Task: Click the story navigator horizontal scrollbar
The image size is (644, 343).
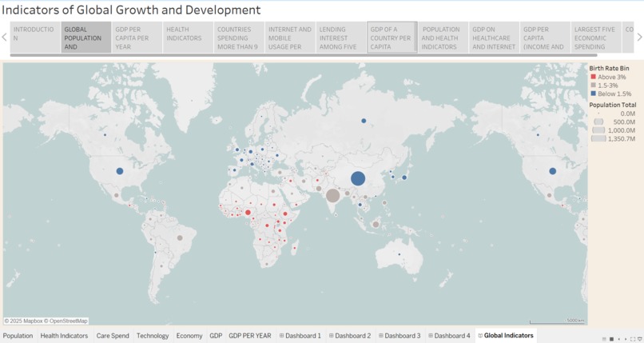Action: (304, 55)
